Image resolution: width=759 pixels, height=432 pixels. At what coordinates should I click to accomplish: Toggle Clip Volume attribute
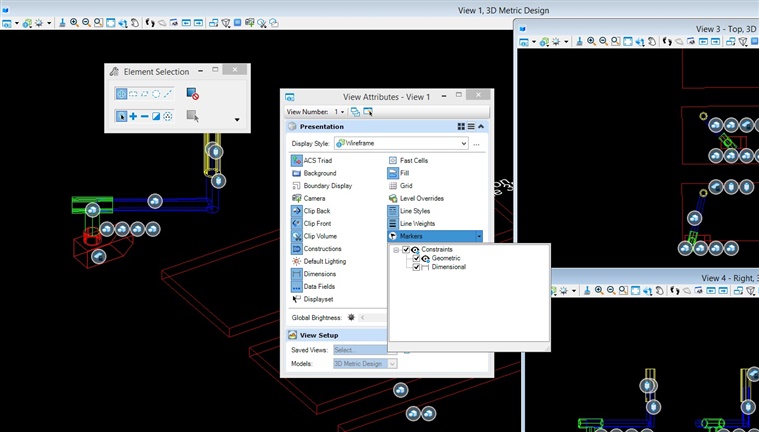click(x=314, y=236)
